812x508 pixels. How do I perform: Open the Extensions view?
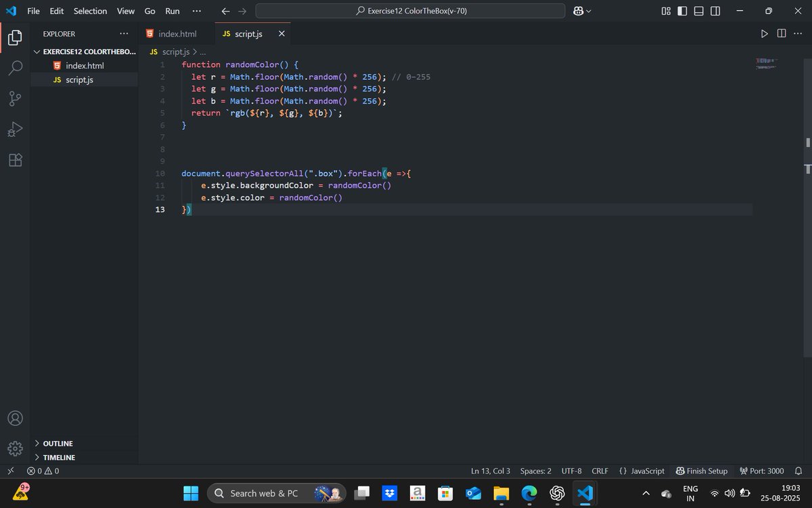15,160
